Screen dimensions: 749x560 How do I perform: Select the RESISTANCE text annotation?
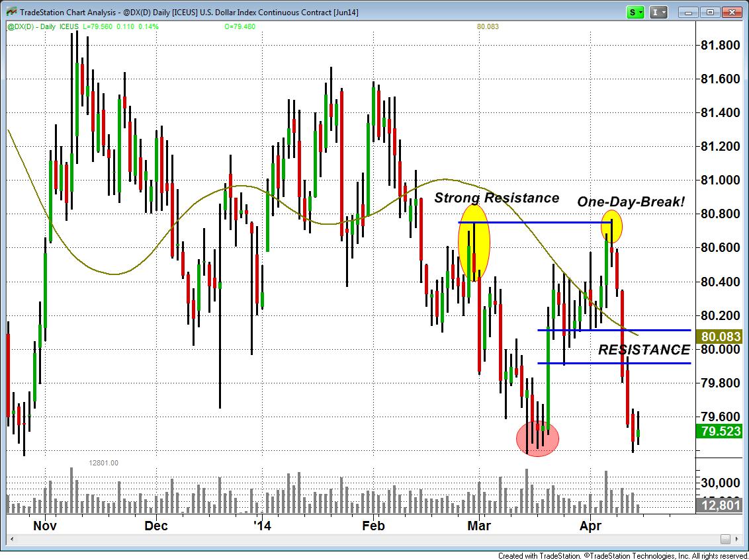[x=644, y=350]
